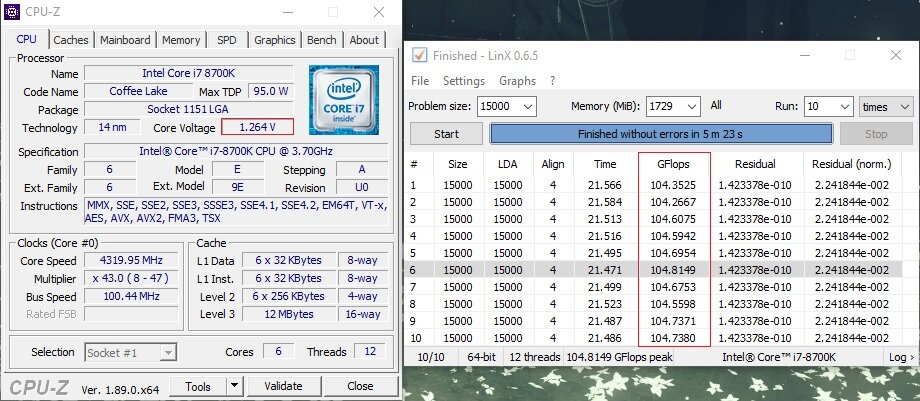
Task: Click the 10/10 status bar entry
Action: [x=431, y=357]
